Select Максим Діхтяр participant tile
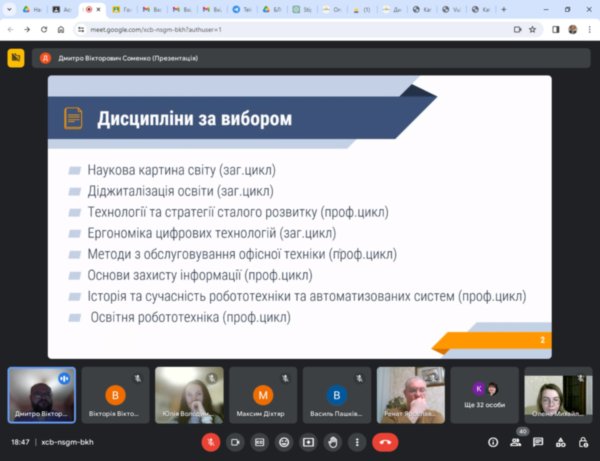 [x=263, y=394]
